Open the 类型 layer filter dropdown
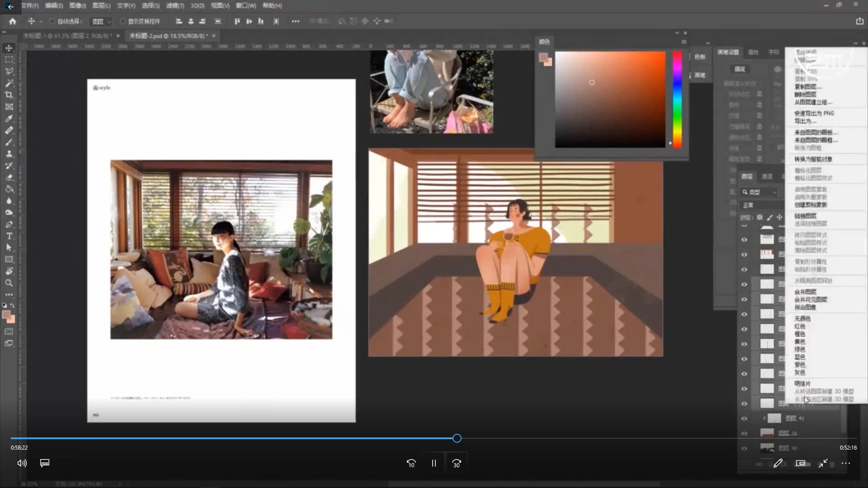868x488 pixels. [762, 192]
